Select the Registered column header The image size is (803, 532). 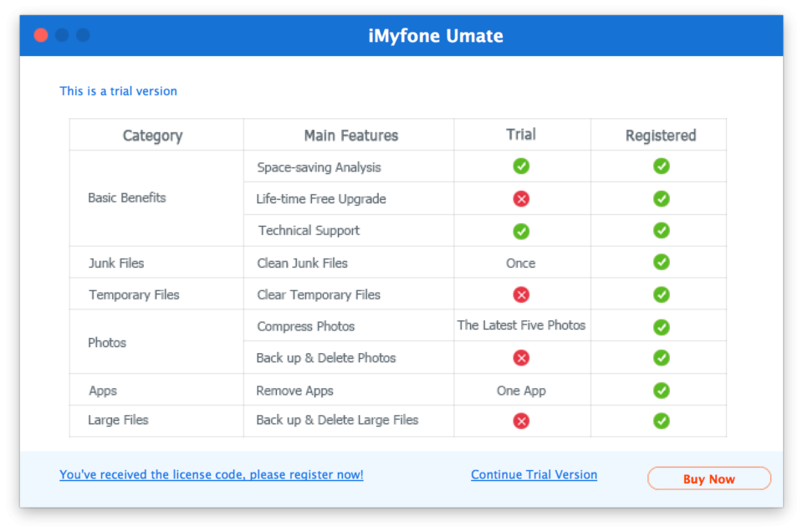click(x=659, y=134)
